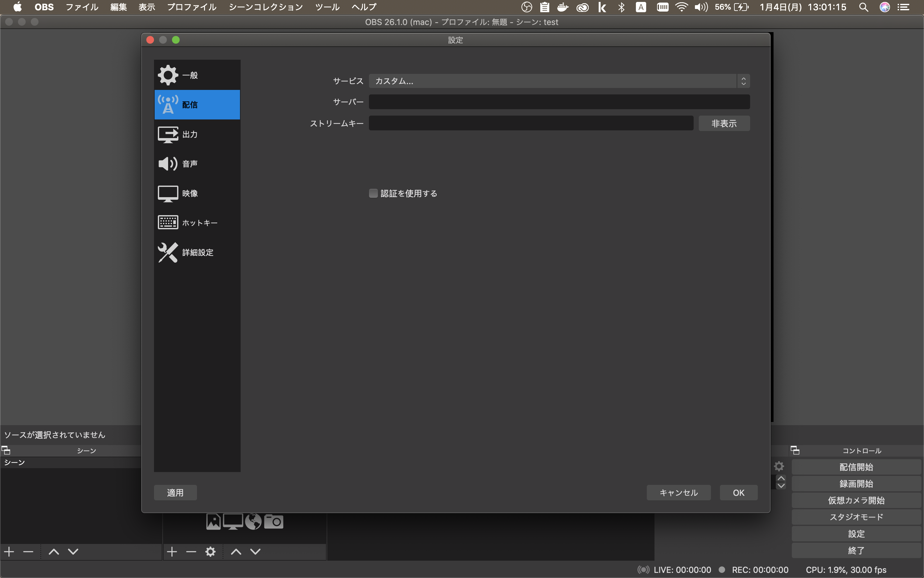Open the 一般 (General) settings section
The height and width of the screenshot is (578, 924).
[x=197, y=75]
